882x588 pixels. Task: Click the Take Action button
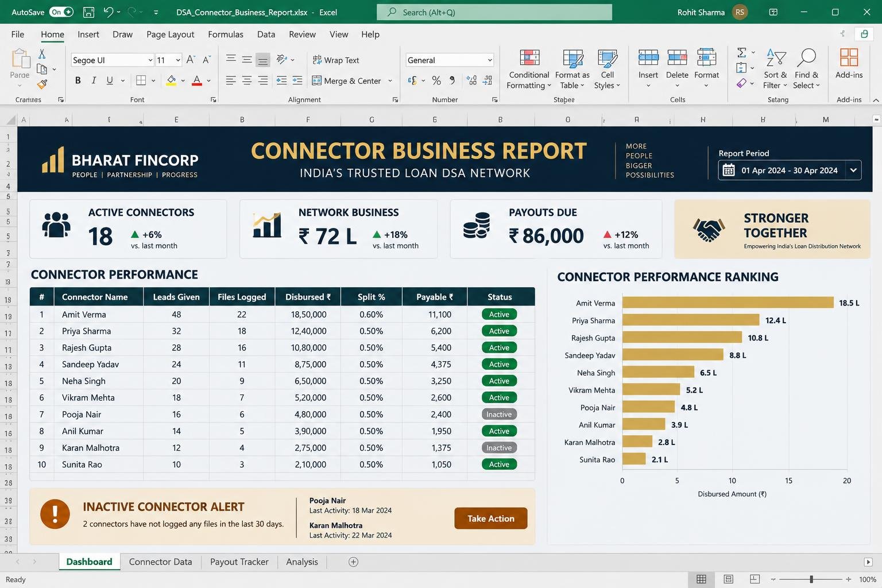tap(491, 519)
